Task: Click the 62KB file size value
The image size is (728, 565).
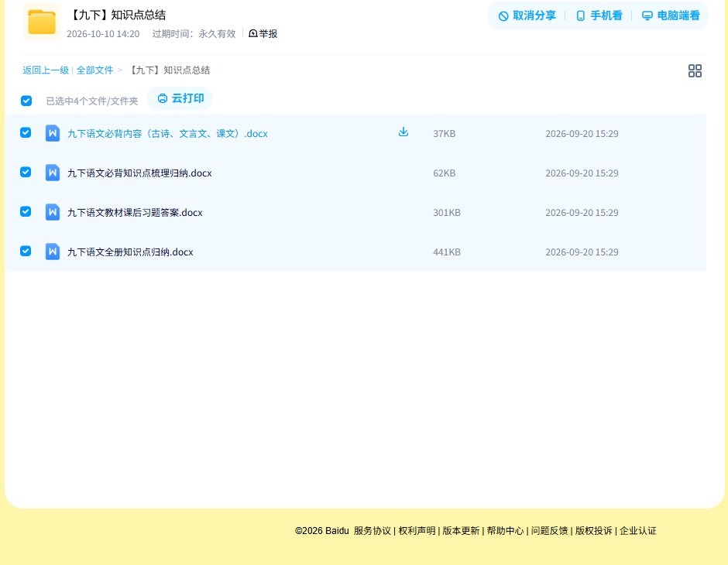Action: (x=445, y=173)
